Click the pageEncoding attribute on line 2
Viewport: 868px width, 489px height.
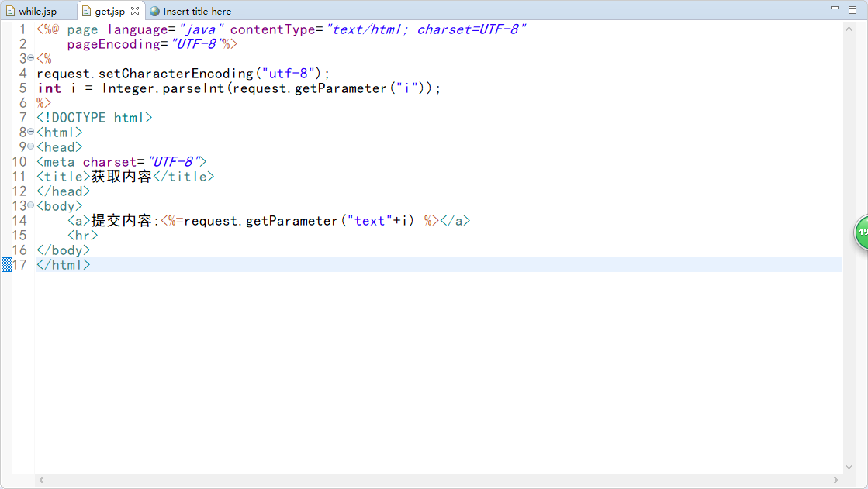coord(145,44)
